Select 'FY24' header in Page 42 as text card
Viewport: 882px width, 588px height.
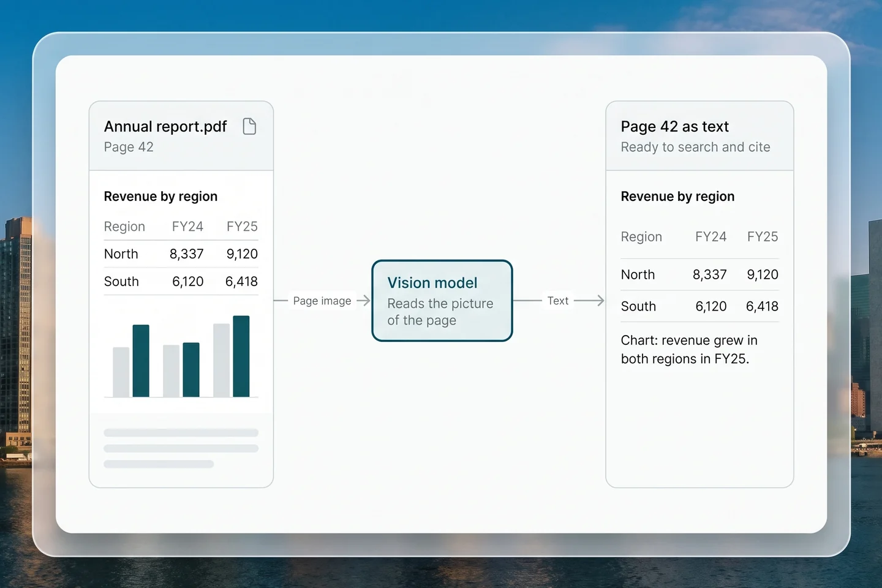click(711, 237)
